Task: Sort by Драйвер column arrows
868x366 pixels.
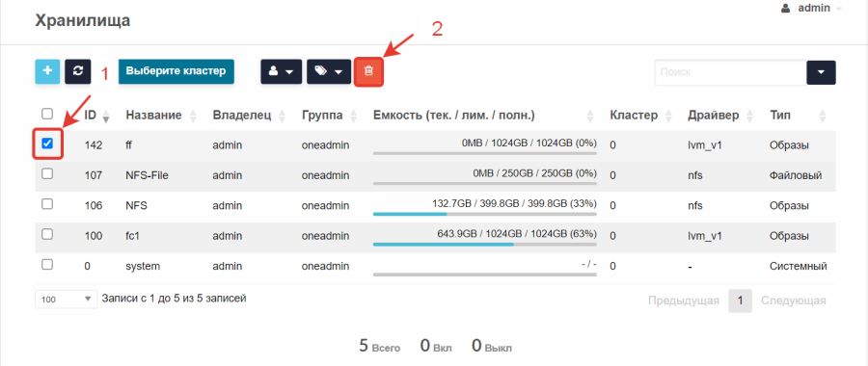Action: [x=749, y=116]
